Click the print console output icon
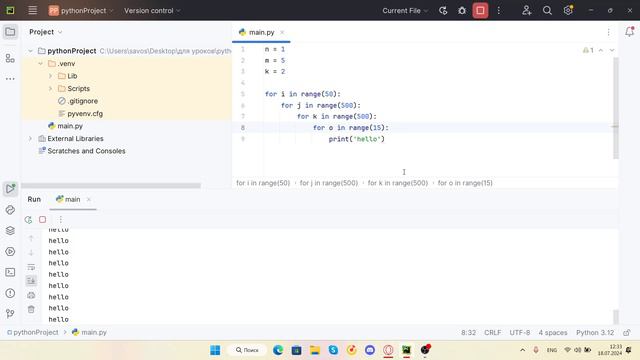 click(31, 295)
